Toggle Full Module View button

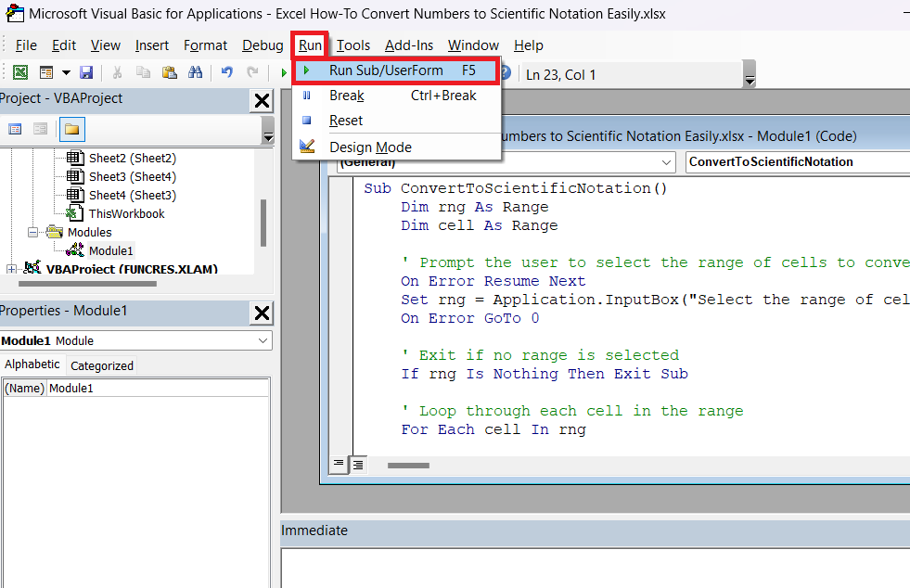coord(358,465)
